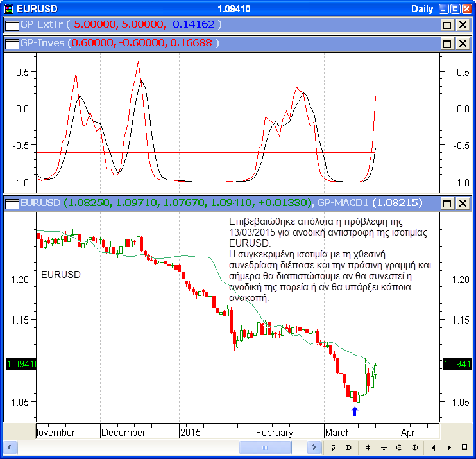Maximize the GP-Inves pane
Image resolution: width=476 pixels, height=459 pixels.
point(447,44)
